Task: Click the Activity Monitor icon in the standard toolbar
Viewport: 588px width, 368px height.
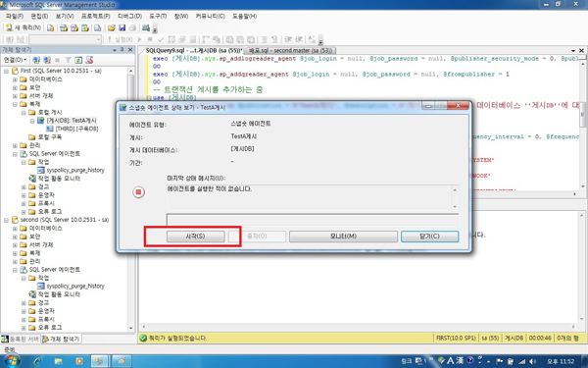Action: pos(146,27)
